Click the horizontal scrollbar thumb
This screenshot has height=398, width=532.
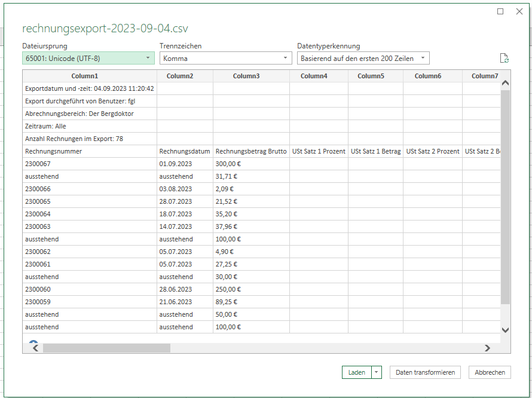[106, 348]
